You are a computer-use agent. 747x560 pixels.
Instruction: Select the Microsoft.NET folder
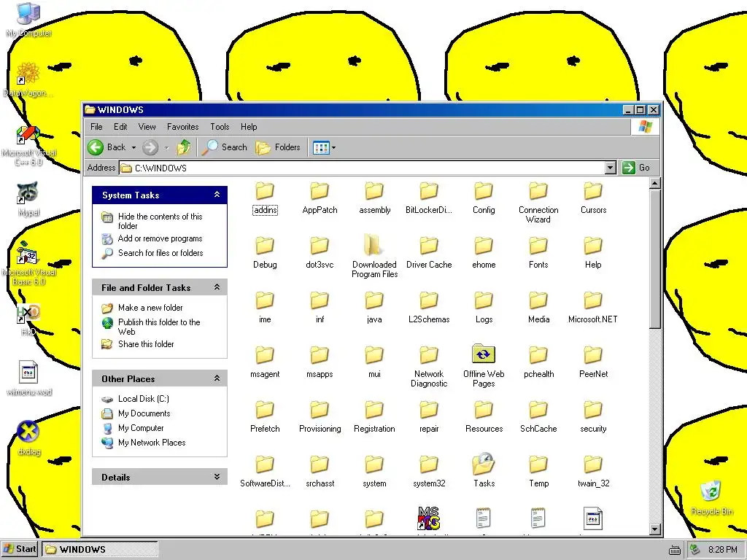pos(593,308)
